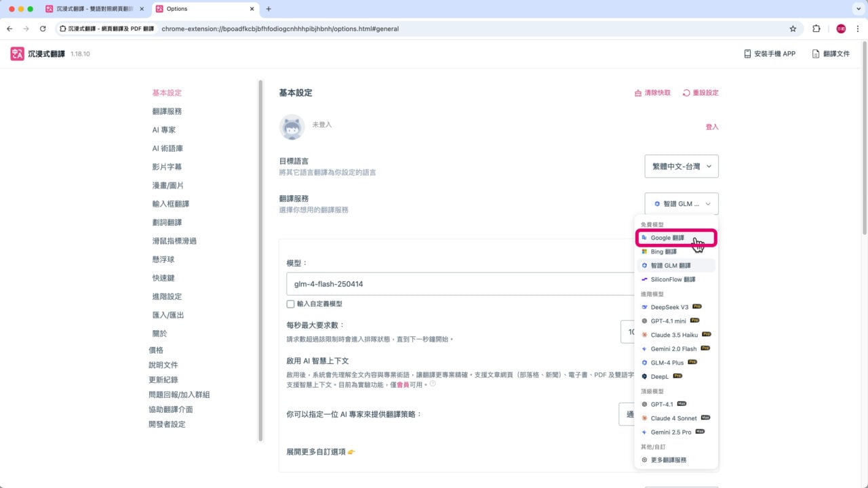Open the Chrome three-dot menu

click(858, 29)
